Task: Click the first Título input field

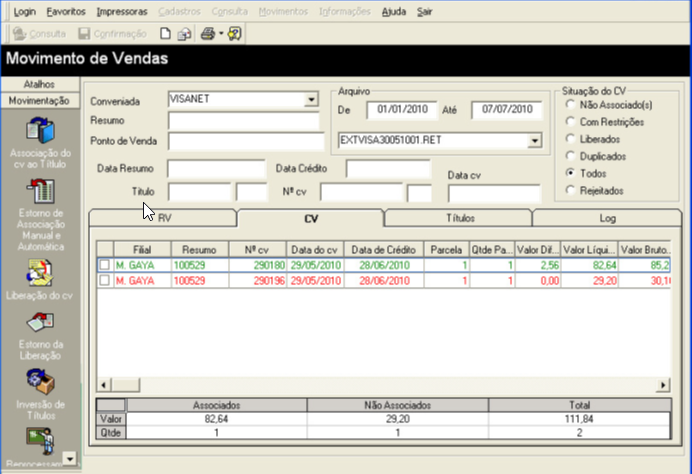Action: point(199,192)
